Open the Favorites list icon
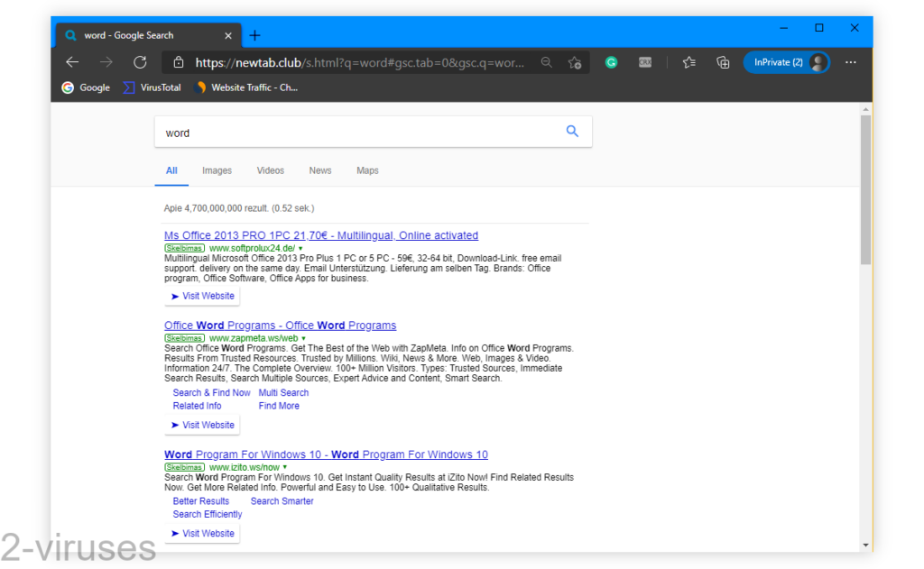The height and width of the screenshot is (569, 924). tap(689, 62)
